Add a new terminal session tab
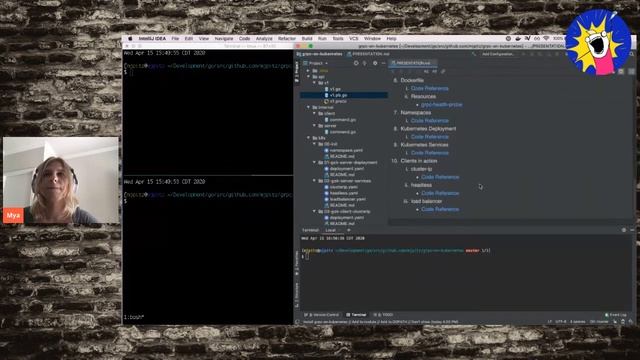The height and width of the screenshot is (360, 640). click(349, 230)
